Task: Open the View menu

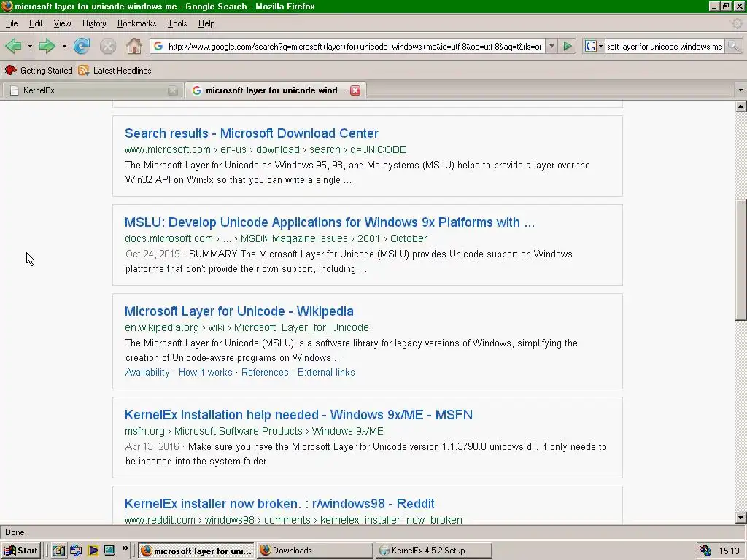Action: [x=62, y=23]
